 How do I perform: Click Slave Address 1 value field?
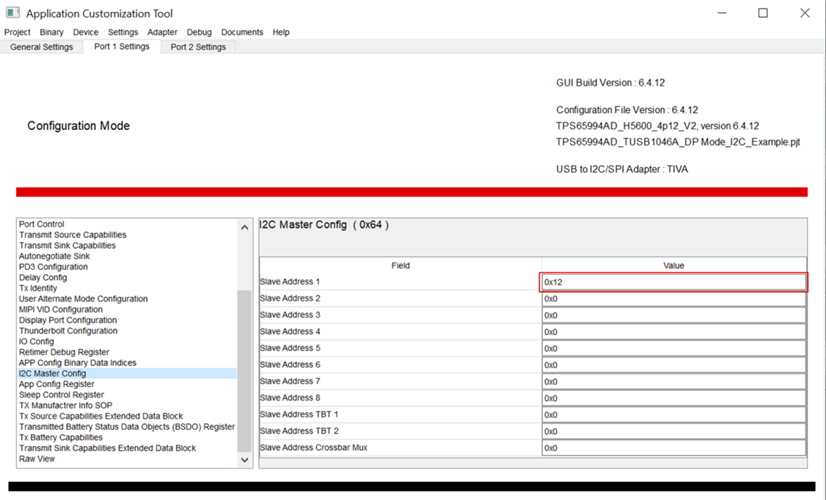(x=673, y=282)
